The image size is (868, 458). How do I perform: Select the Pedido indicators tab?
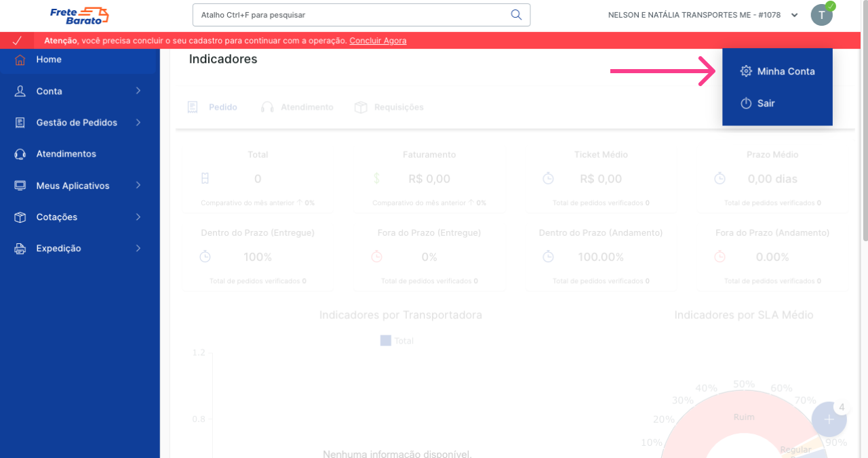point(213,107)
